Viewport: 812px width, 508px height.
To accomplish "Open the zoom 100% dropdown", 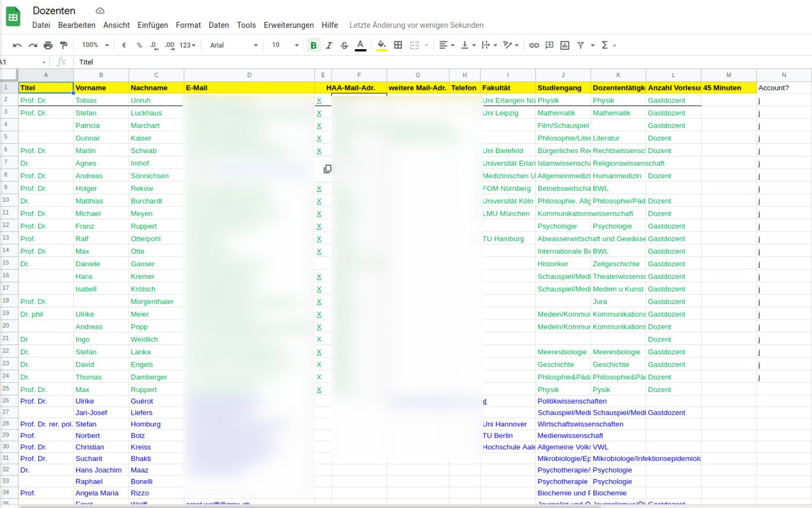I will click(95, 45).
